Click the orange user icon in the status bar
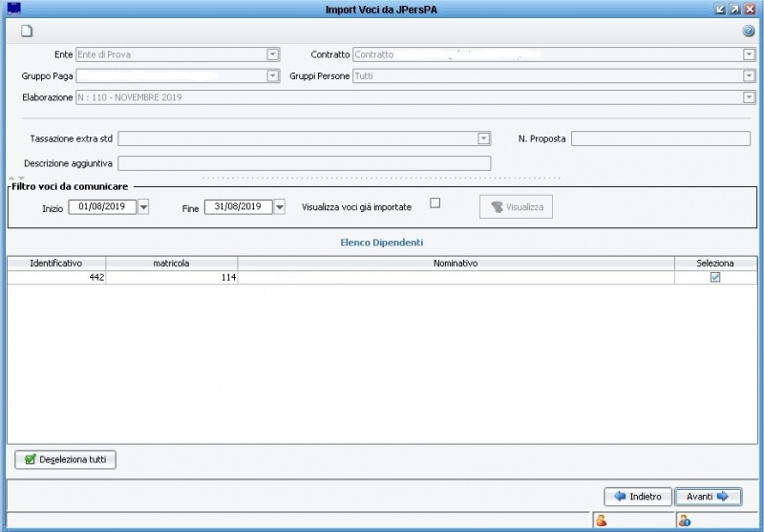This screenshot has width=764, height=532. tap(601, 521)
